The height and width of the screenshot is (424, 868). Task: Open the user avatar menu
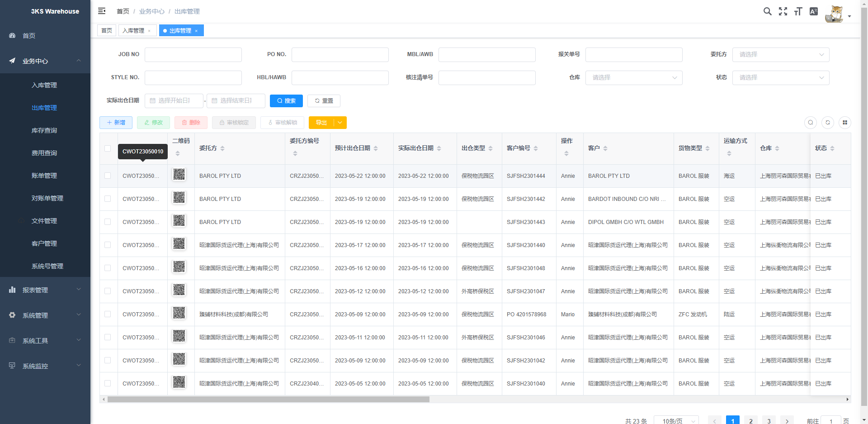pos(837,14)
